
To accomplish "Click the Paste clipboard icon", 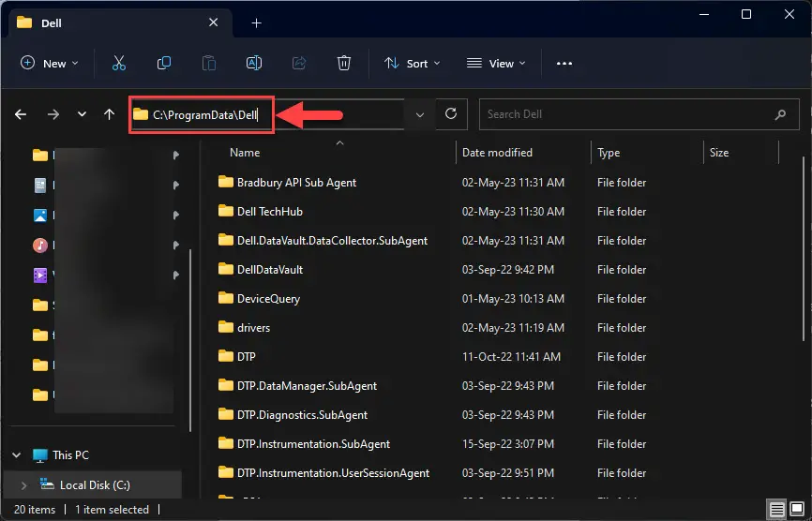I will pos(209,63).
